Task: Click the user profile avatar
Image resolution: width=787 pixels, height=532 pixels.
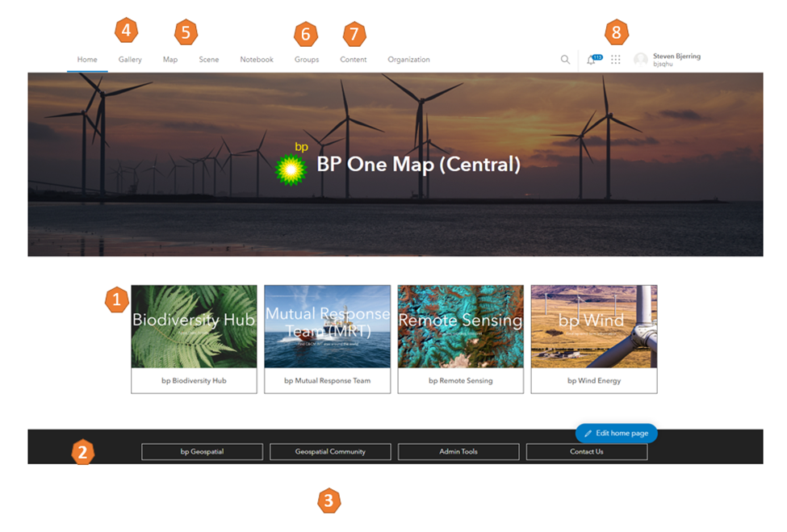Action: coord(640,60)
